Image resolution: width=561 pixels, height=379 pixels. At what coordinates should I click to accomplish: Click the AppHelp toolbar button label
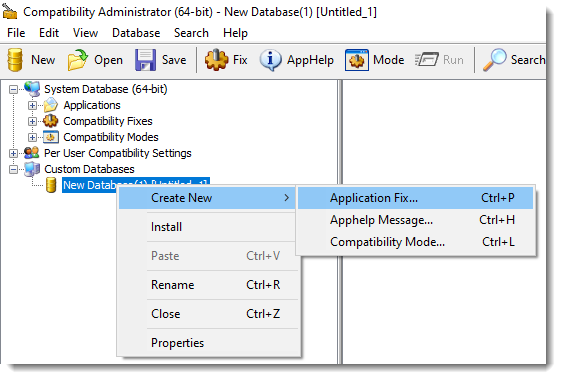(x=310, y=60)
